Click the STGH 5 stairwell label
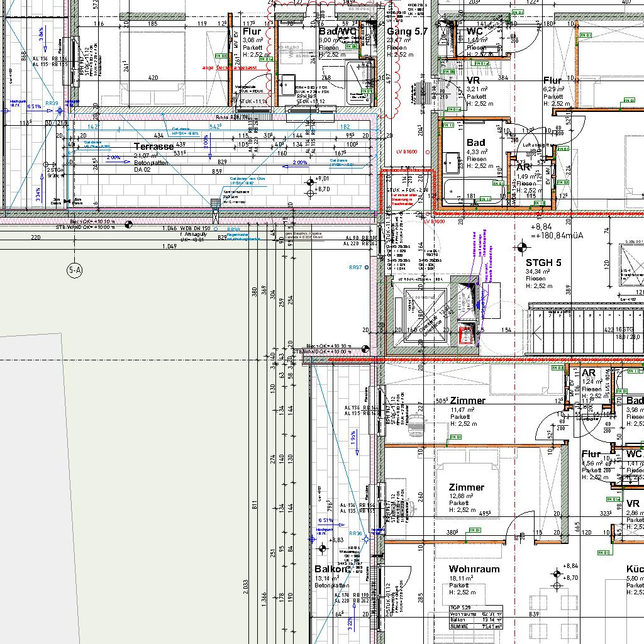 tap(543, 262)
